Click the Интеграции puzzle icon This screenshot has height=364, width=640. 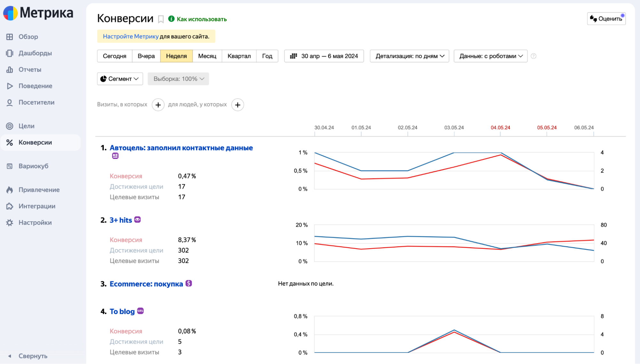(10, 206)
